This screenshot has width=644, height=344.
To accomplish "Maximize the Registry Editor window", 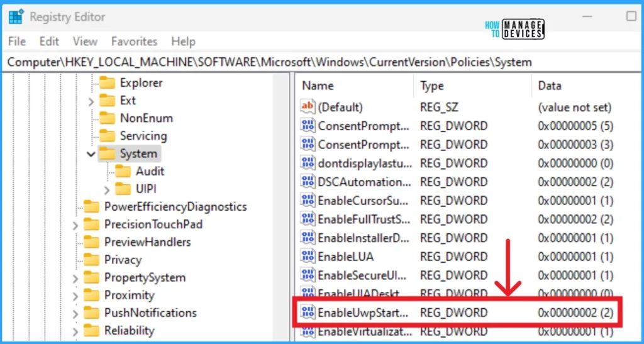I will point(631,16).
